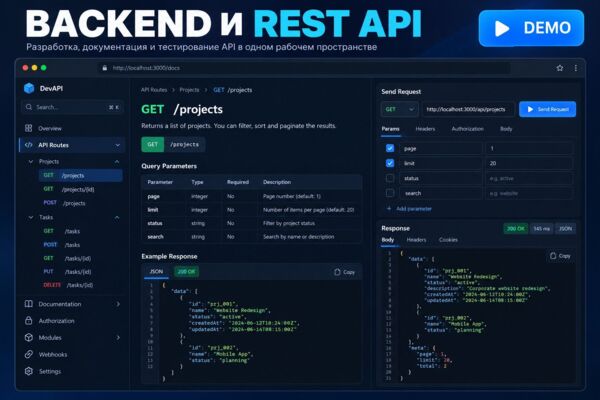
Task: Copy the Response body on the right
Action: tap(560, 256)
